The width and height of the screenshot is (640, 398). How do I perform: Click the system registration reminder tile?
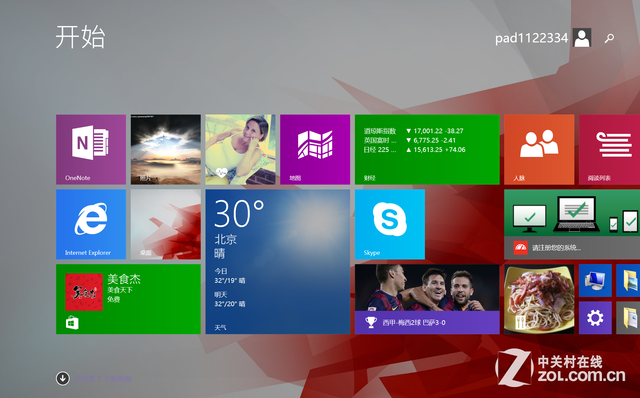(572, 224)
